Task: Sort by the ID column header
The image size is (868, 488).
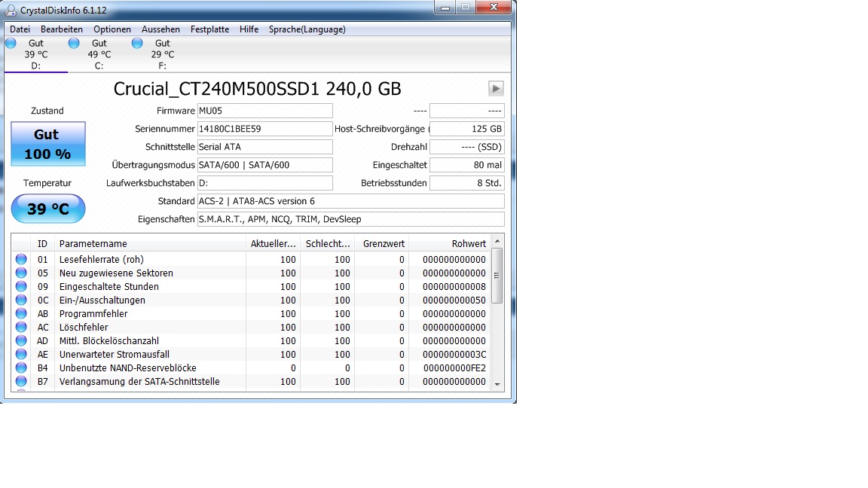Action: (x=43, y=243)
